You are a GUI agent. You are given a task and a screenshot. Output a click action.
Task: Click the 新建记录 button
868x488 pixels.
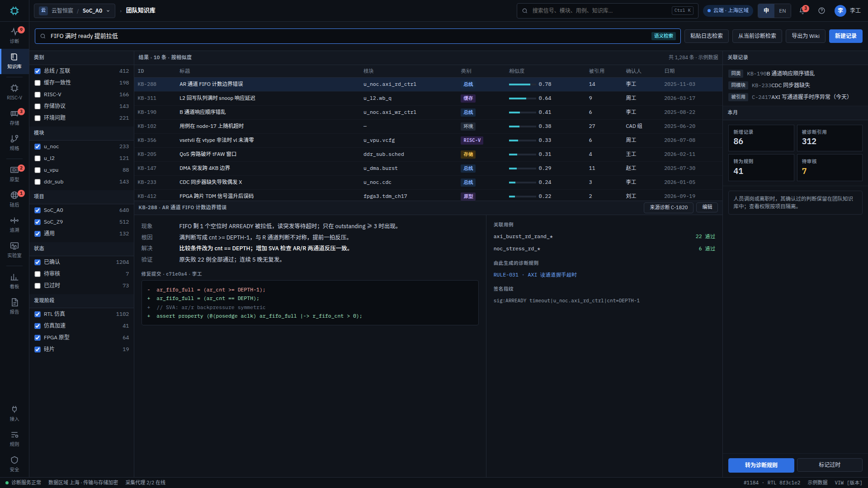click(845, 36)
